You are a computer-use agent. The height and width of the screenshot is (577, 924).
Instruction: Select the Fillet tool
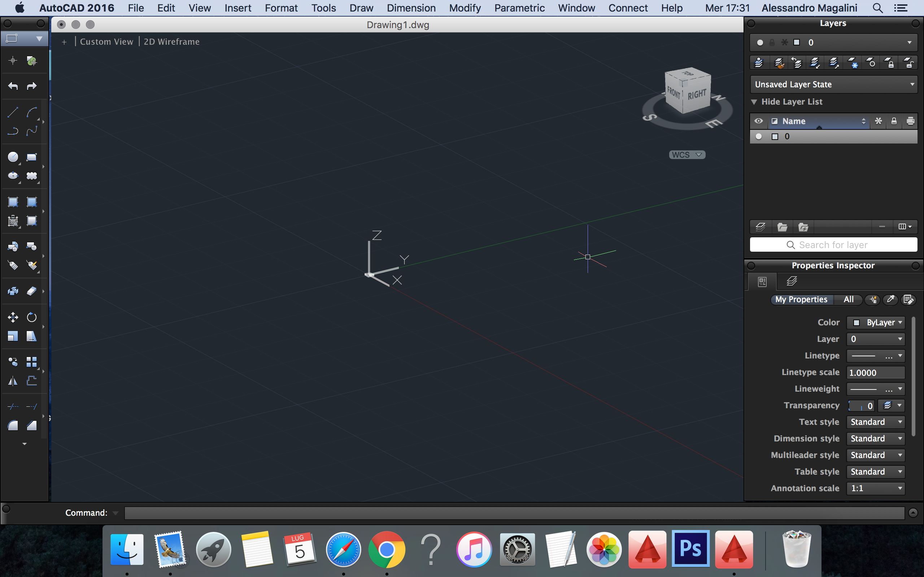(13, 426)
